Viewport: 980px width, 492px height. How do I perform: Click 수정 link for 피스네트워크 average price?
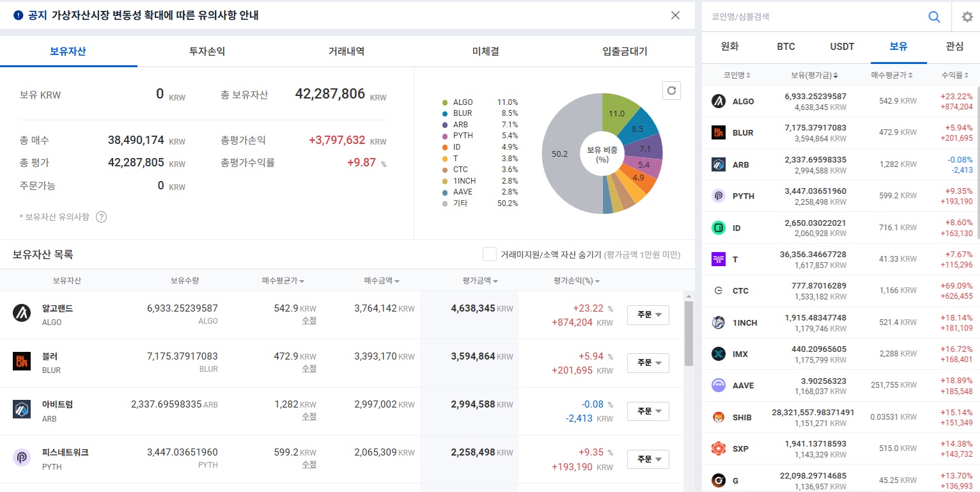click(x=309, y=464)
